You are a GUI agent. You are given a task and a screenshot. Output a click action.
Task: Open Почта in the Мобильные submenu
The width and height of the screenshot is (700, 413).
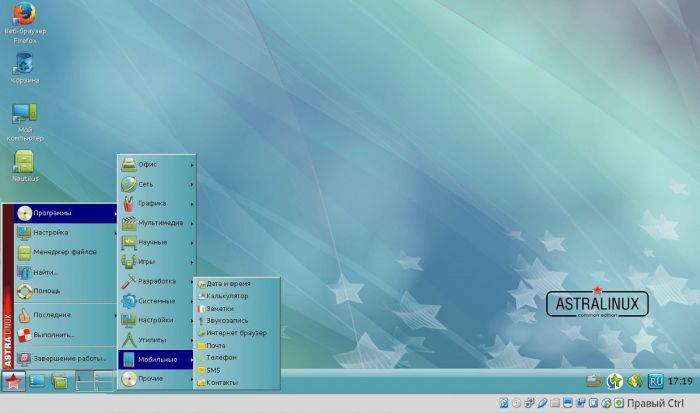coord(237,346)
